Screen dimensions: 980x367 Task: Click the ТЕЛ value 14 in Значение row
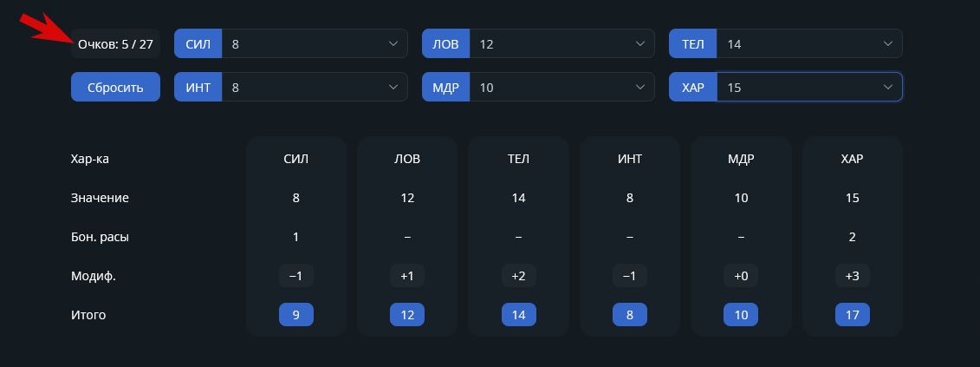(x=519, y=198)
